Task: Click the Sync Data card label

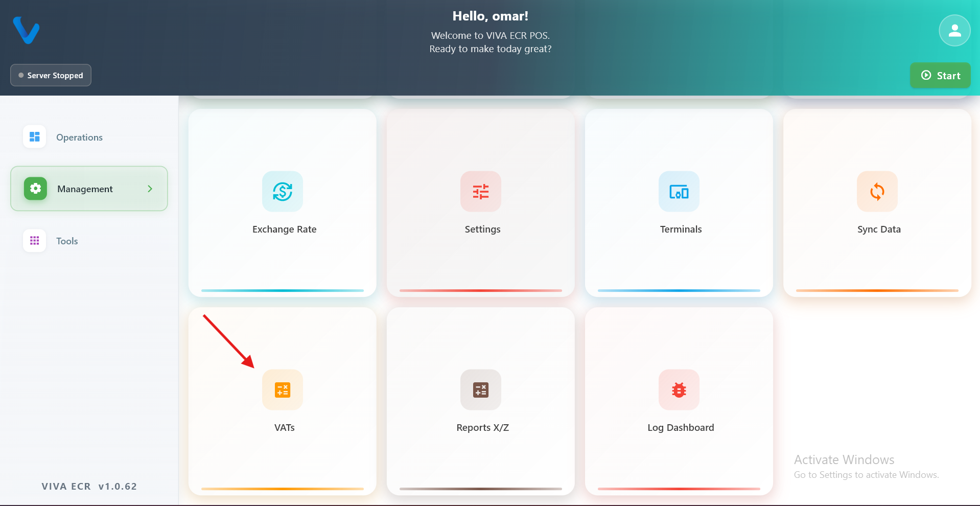Action: click(879, 229)
